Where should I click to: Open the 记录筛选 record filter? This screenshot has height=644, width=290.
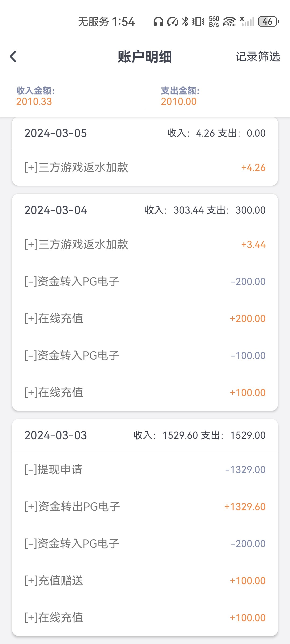tap(258, 57)
